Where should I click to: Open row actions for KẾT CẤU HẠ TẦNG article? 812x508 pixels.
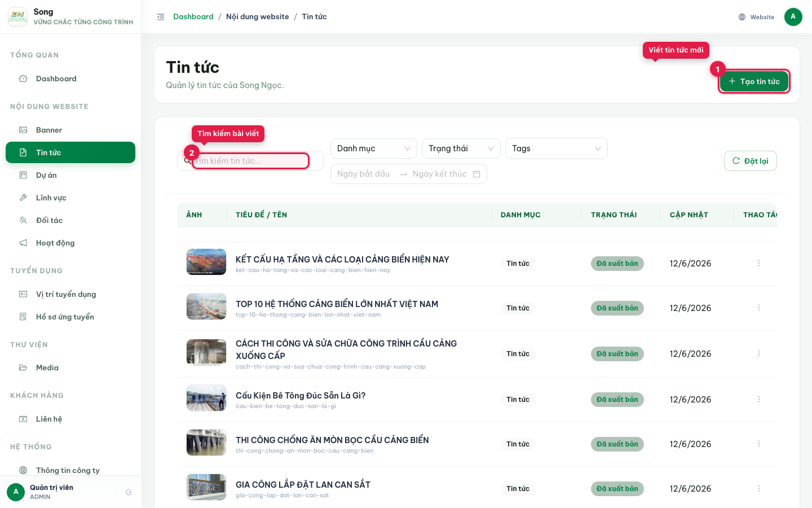coord(759,263)
